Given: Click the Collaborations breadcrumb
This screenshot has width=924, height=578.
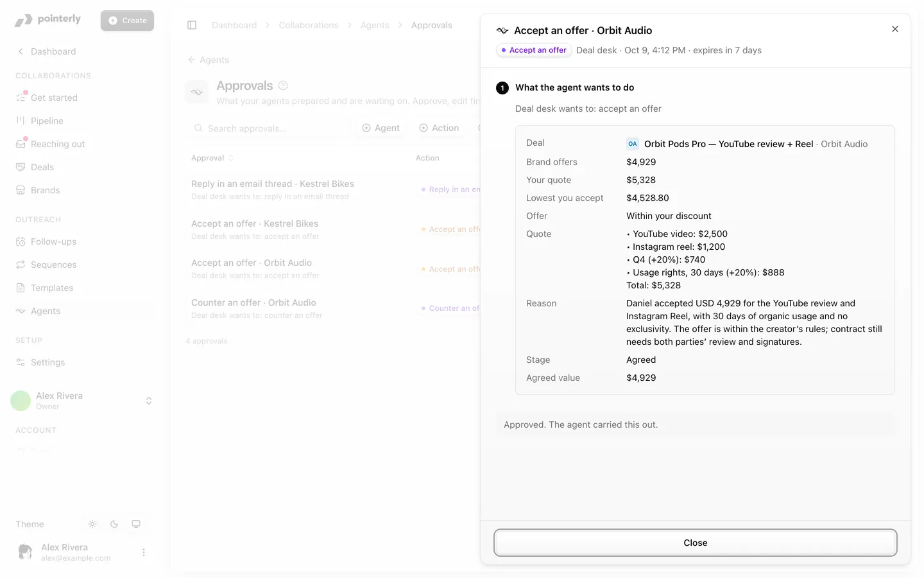Looking at the screenshot, I should [309, 25].
